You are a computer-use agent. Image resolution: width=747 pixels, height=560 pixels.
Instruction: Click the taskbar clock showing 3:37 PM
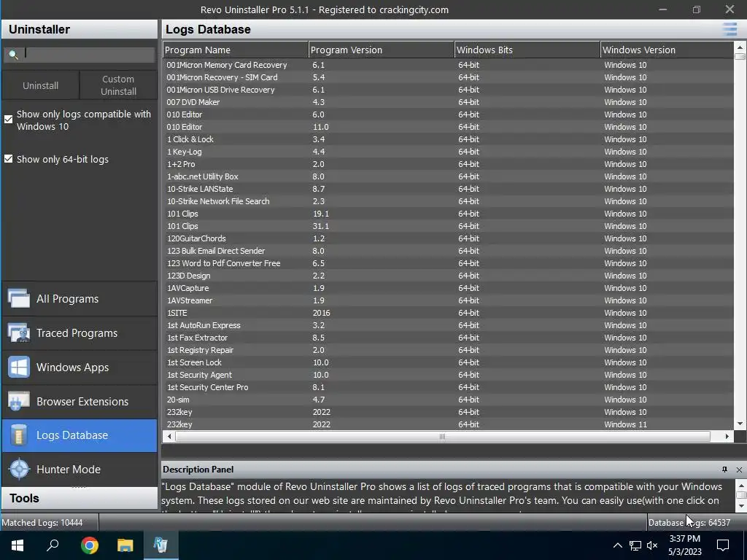(x=684, y=545)
